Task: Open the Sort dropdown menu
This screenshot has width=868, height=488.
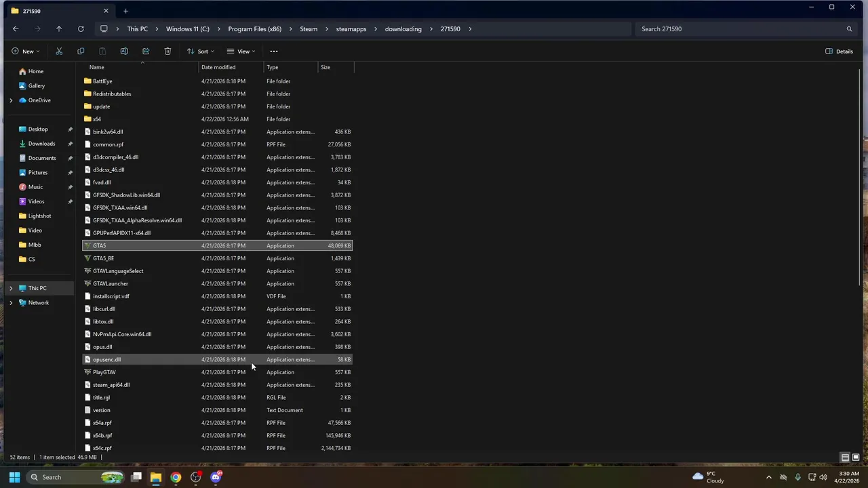Action: [201, 51]
